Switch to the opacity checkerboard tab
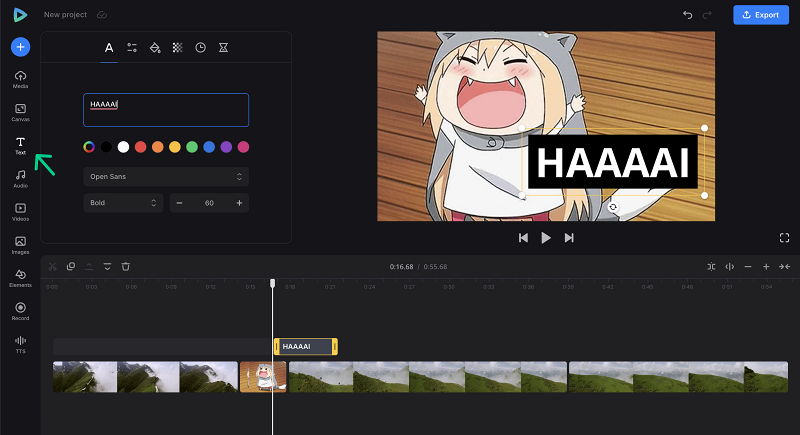 [178, 48]
